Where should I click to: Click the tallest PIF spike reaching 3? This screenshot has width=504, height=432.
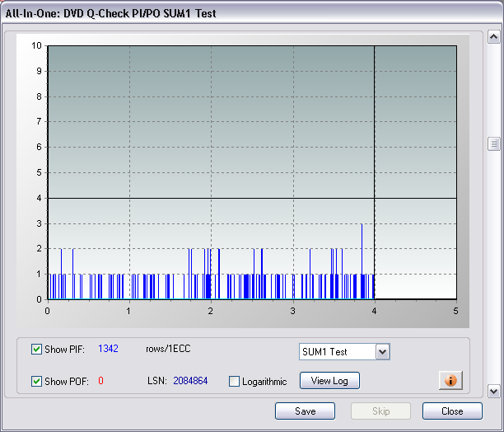click(362, 261)
